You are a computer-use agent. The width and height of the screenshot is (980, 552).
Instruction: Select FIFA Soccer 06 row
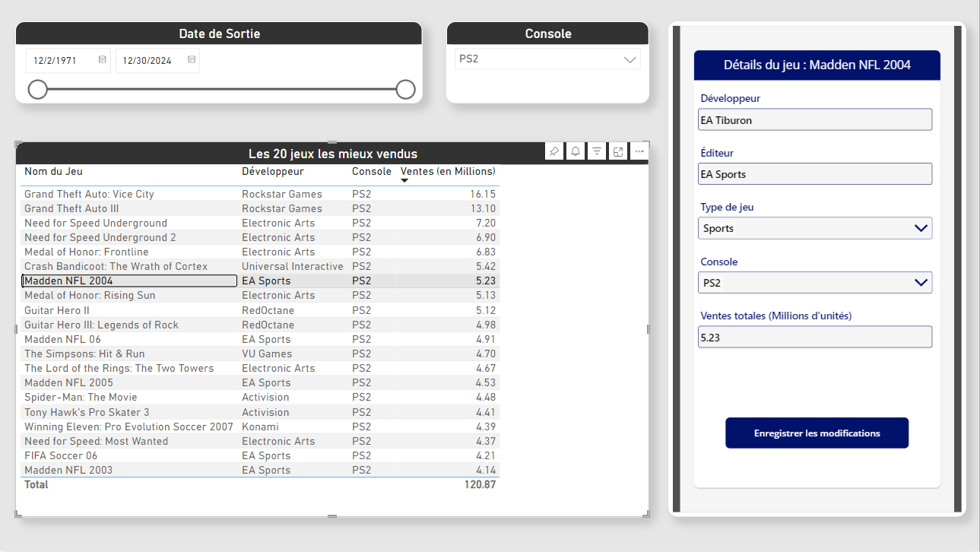[259, 455]
